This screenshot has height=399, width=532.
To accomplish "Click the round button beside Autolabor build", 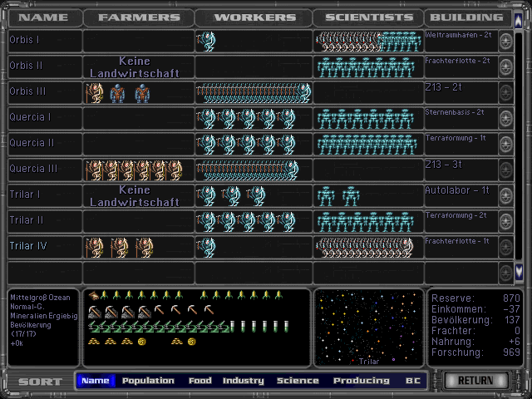I will pyautogui.click(x=505, y=197).
